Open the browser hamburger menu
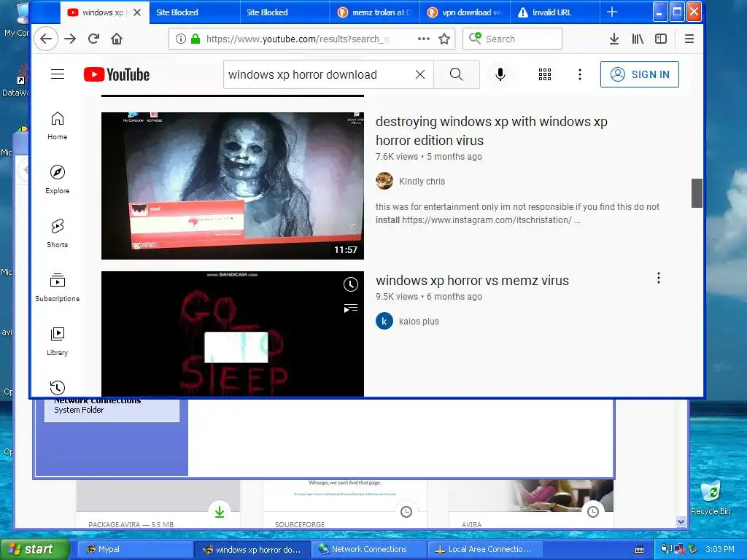Screen dimensions: 747x560 click(689, 39)
